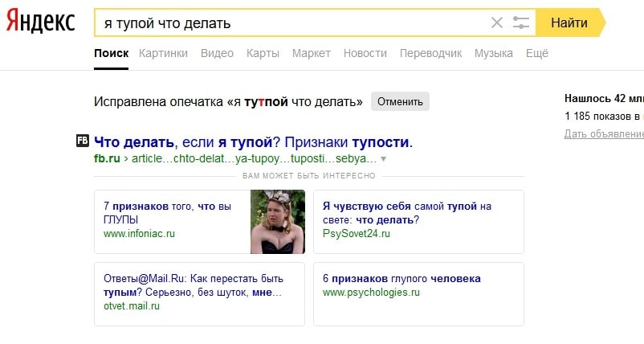Clear the search query with X icon

tap(497, 23)
